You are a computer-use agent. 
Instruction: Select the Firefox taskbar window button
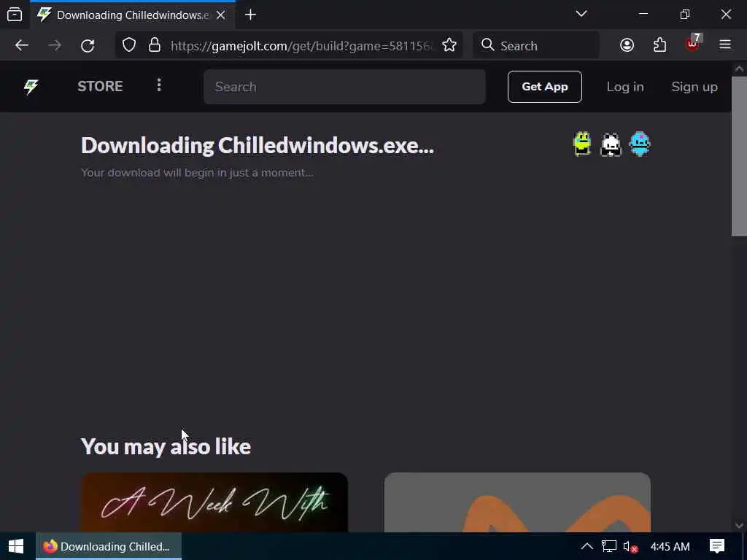click(109, 546)
